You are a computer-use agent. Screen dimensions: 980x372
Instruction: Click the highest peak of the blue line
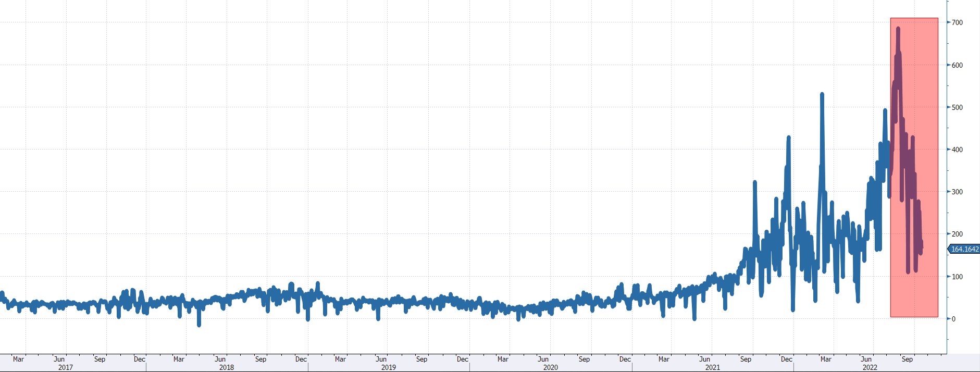click(898, 29)
